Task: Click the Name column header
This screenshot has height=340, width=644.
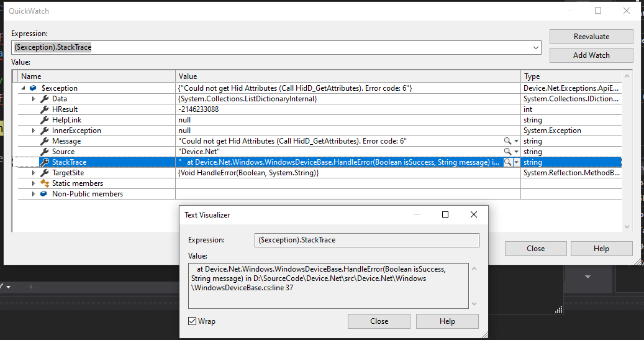Action: tap(96, 76)
